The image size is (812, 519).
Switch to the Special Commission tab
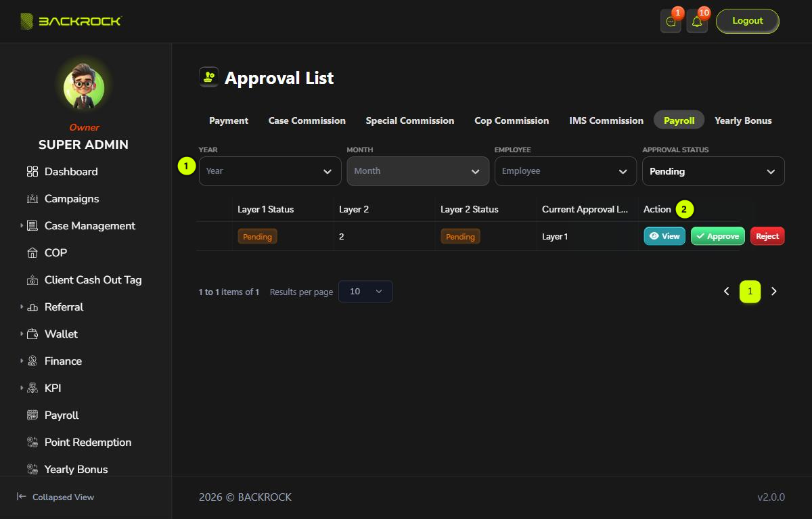(x=410, y=120)
